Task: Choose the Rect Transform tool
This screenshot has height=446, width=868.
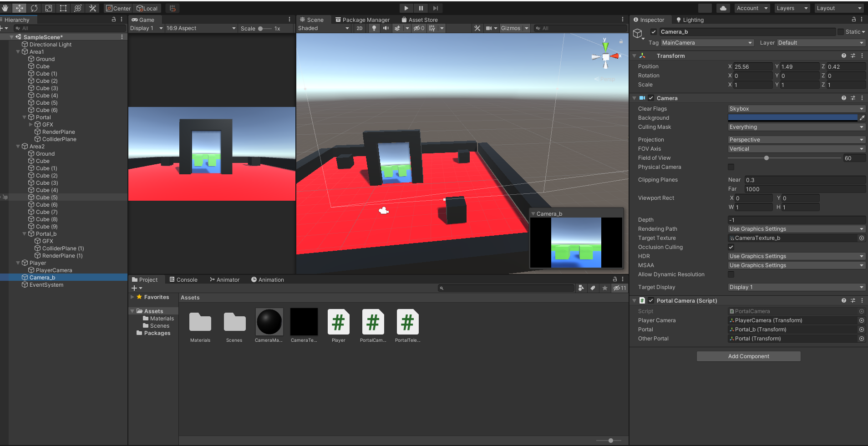Action: click(63, 8)
